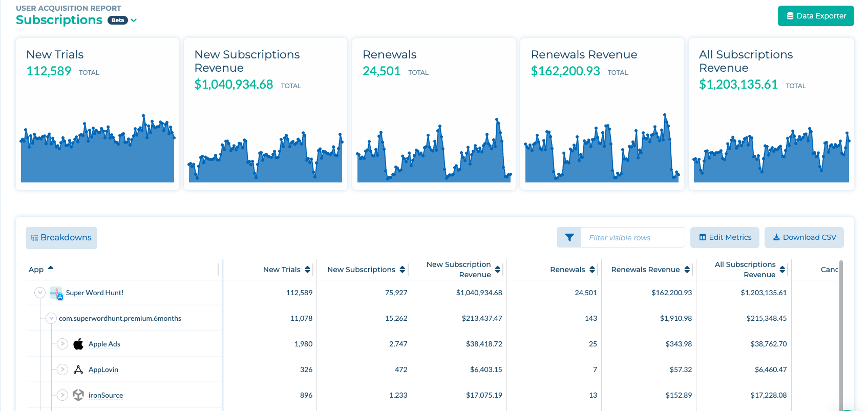Click the table's vertical scrollbar
Viewport: 868px width, 411px height.
pos(841,336)
